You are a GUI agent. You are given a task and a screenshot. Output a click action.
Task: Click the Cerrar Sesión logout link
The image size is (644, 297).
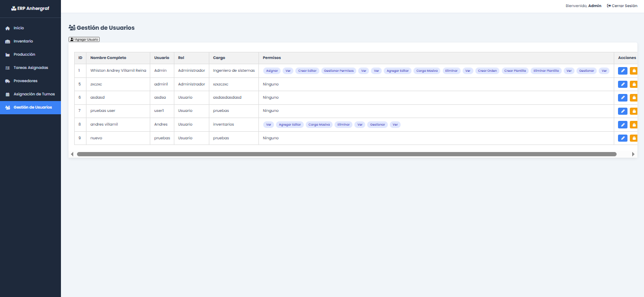(x=622, y=6)
